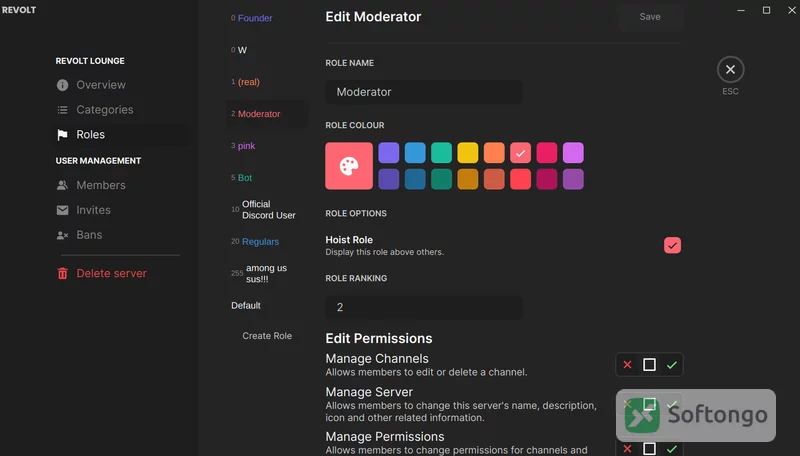800x456 pixels.
Task: Click the Invites envelope icon
Action: tap(62, 210)
